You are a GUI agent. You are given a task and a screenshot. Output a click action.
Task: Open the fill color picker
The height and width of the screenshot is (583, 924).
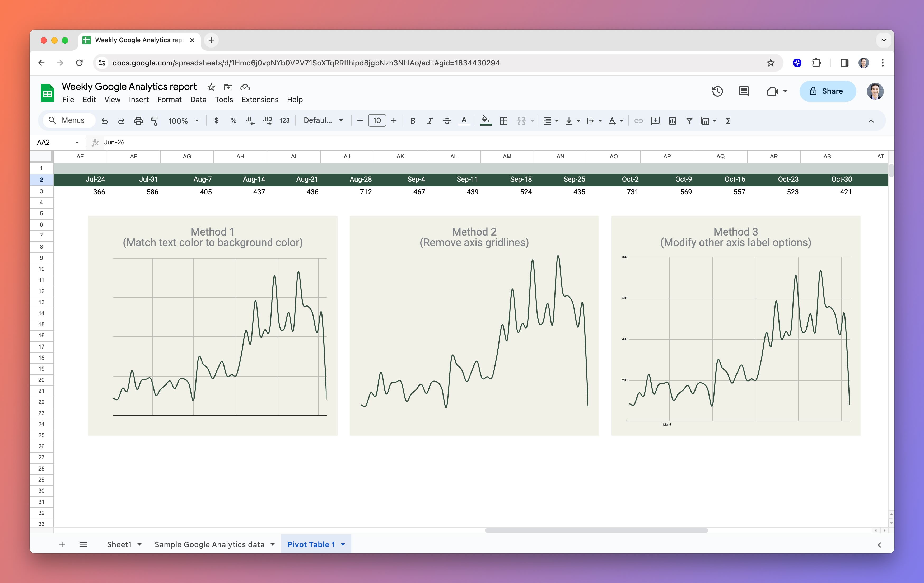point(486,121)
